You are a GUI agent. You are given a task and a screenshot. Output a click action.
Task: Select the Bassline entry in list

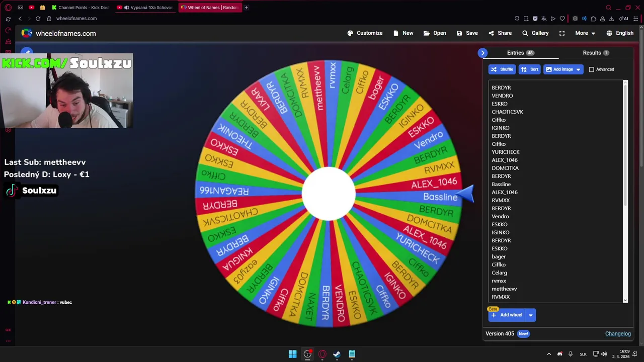point(501,184)
